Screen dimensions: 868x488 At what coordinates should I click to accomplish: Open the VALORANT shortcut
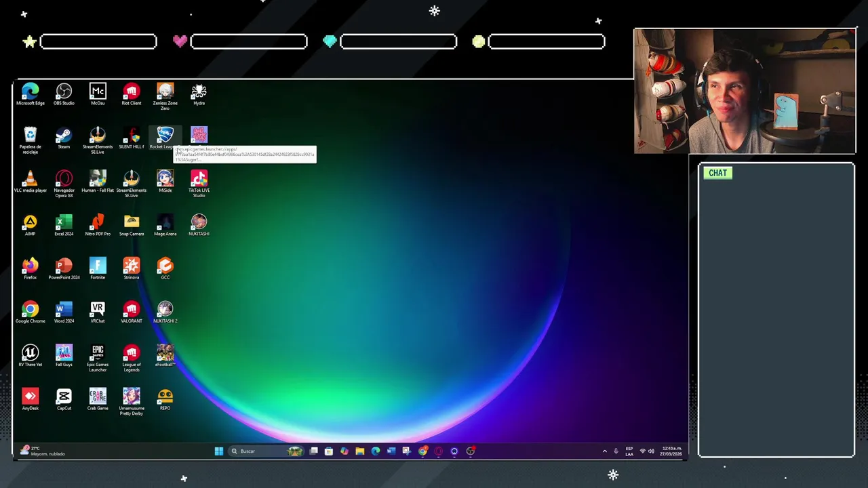tap(132, 312)
